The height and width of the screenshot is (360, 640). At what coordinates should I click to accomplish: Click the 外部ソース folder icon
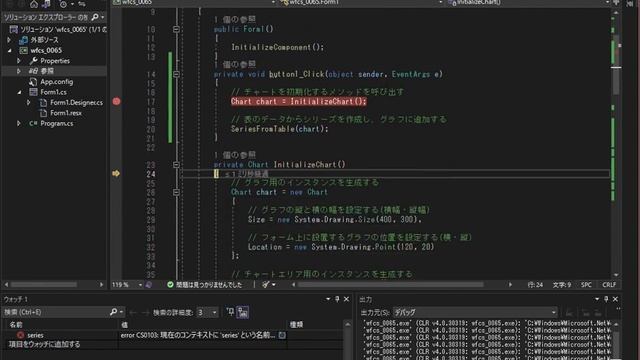pos(24,40)
